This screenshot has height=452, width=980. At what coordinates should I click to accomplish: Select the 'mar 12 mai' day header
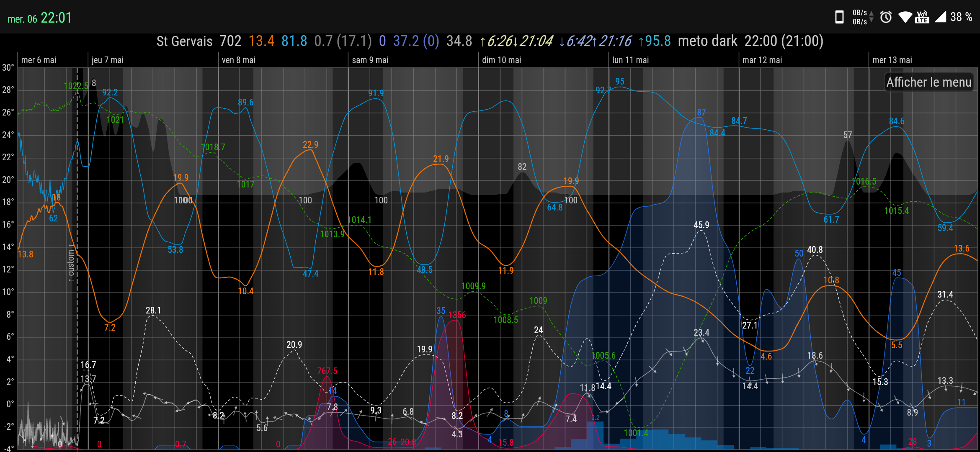(x=762, y=60)
